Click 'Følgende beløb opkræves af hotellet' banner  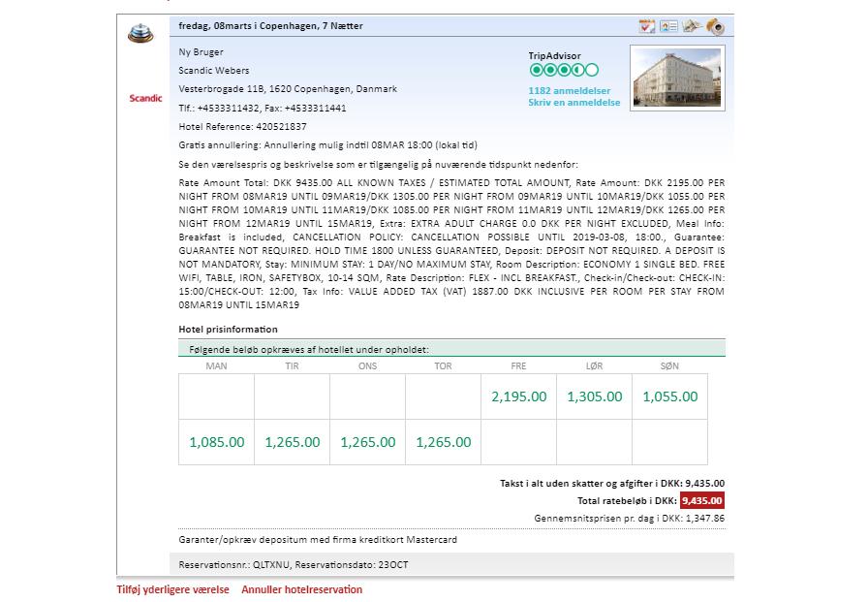(451, 349)
